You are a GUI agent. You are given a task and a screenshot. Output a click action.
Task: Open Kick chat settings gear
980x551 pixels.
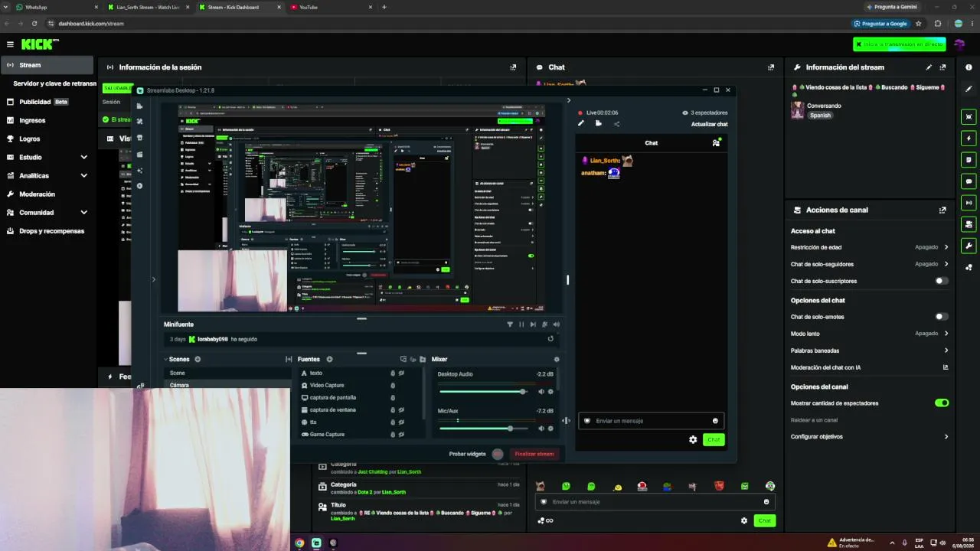[743, 520]
